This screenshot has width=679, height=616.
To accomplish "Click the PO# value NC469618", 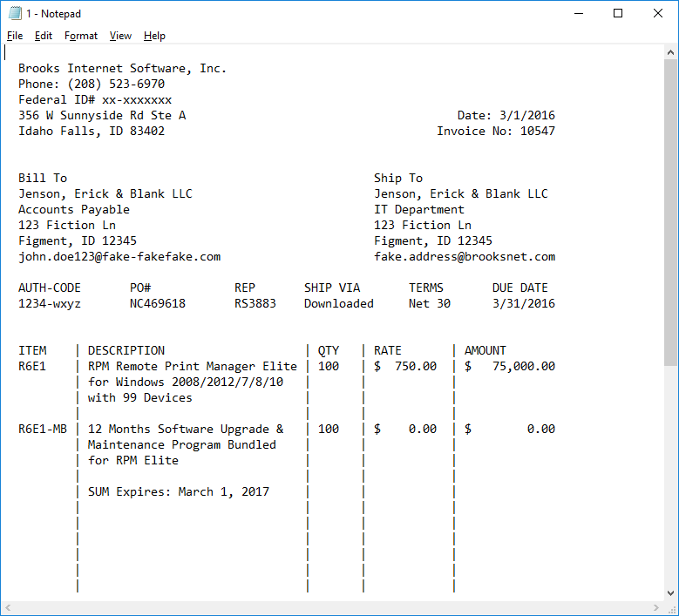I will click(158, 304).
